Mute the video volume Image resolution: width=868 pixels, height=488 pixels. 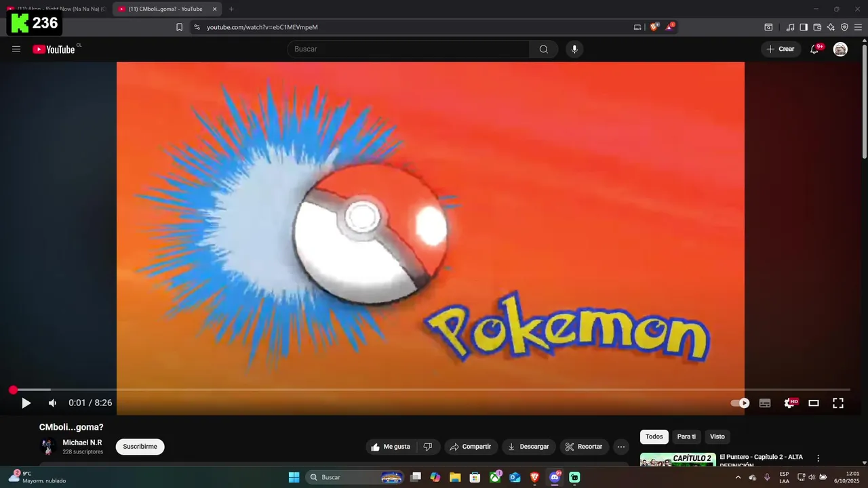coord(52,403)
